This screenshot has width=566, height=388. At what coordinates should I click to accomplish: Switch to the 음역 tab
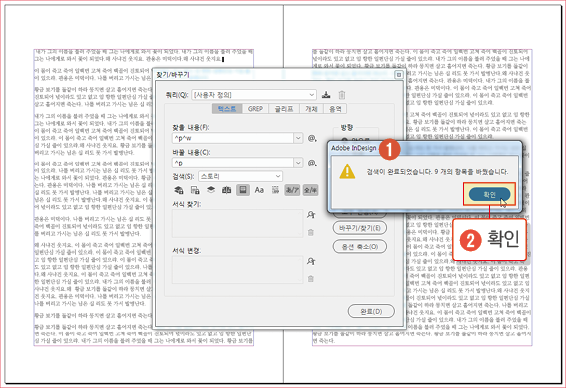(335, 109)
